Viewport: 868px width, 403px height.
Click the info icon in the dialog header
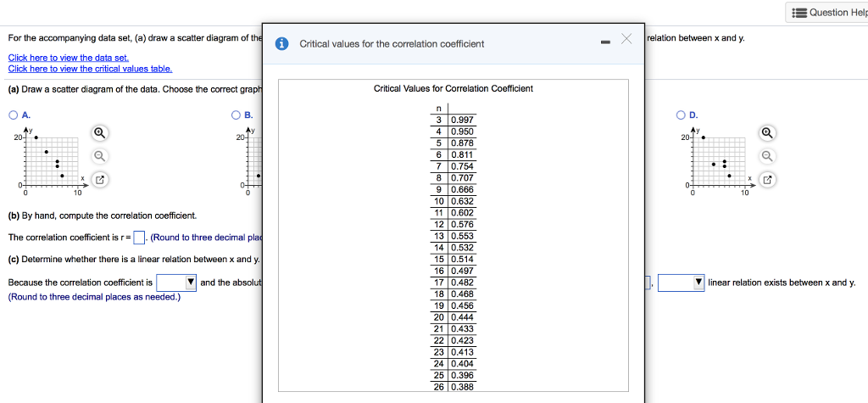282,43
